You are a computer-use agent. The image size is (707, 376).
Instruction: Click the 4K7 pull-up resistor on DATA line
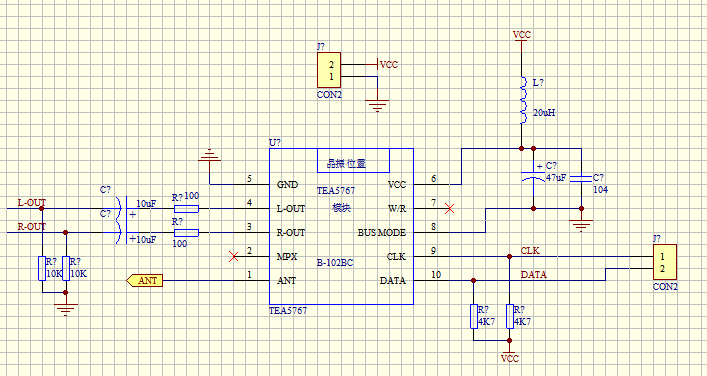pyautogui.click(x=473, y=316)
